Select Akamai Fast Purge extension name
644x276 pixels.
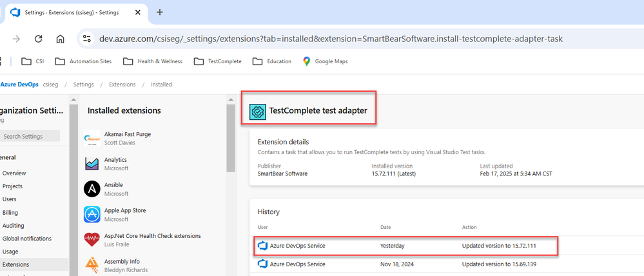point(128,134)
